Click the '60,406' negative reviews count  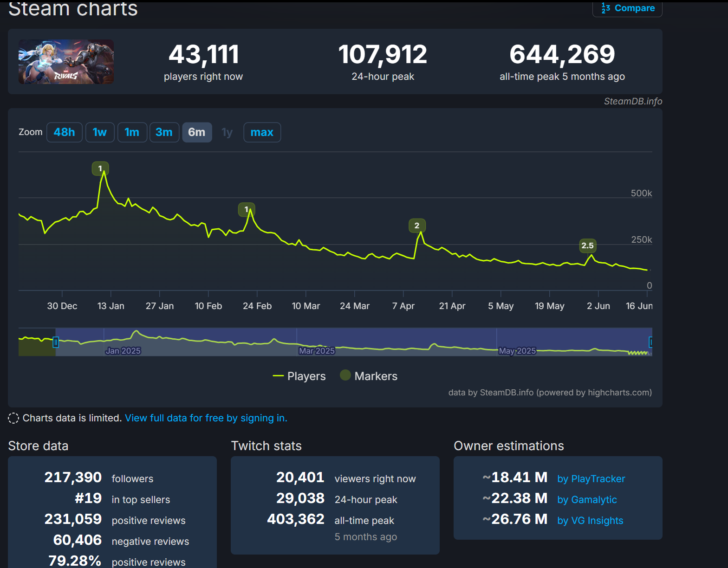[x=78, y=540]
